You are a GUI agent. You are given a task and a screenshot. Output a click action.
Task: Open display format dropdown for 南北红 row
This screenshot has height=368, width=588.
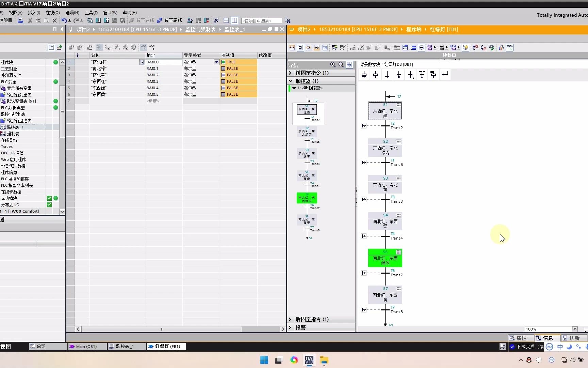216,62
